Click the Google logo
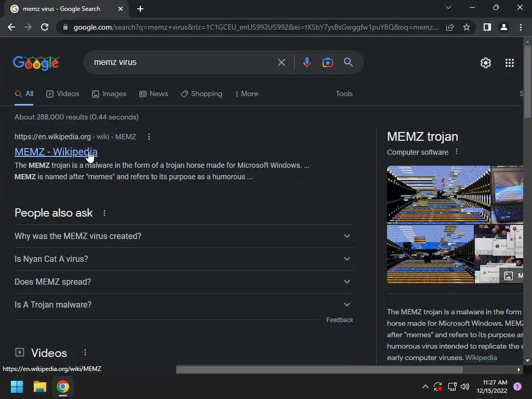532x399 pixels. click(x=36, y=63)
